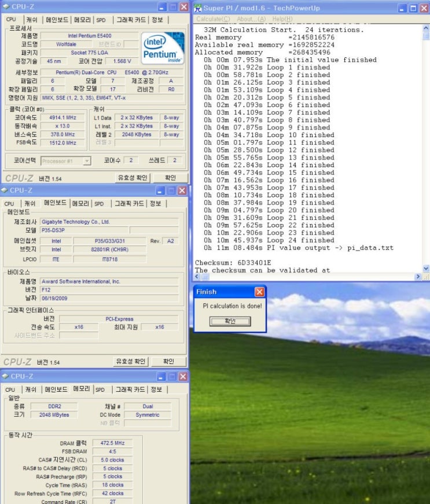Close the bottom CPU-Z memory window
The width and height of the screenshot is (430, 504).
(x=183, y=376)
